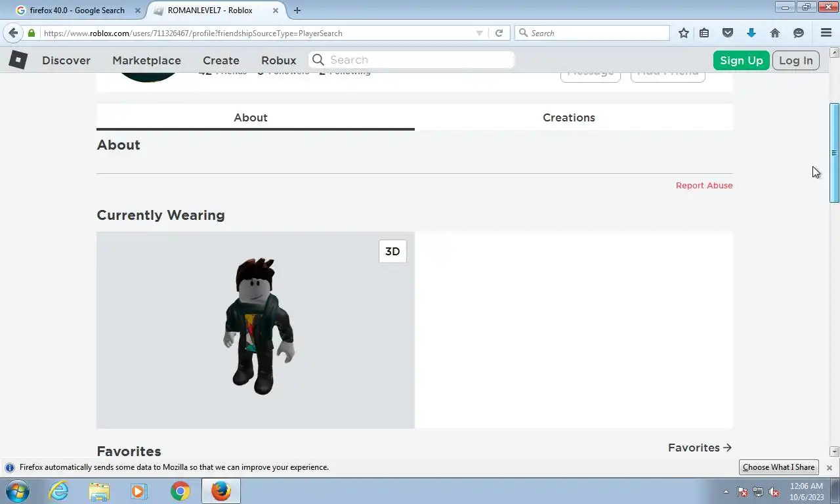Screen dimensions: 840x504
Task: Open the Discover menu item
Action: [x=66, y=60]
